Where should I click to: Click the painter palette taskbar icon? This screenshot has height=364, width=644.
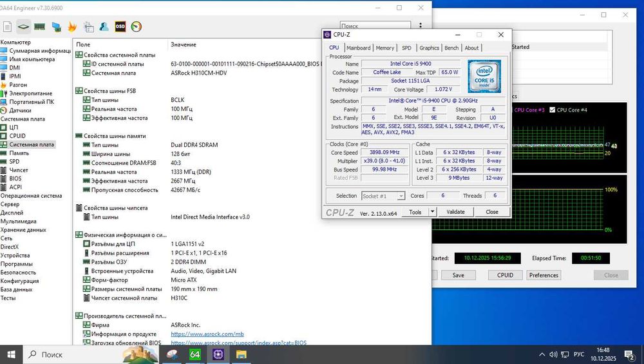click(x=172, y=354)
